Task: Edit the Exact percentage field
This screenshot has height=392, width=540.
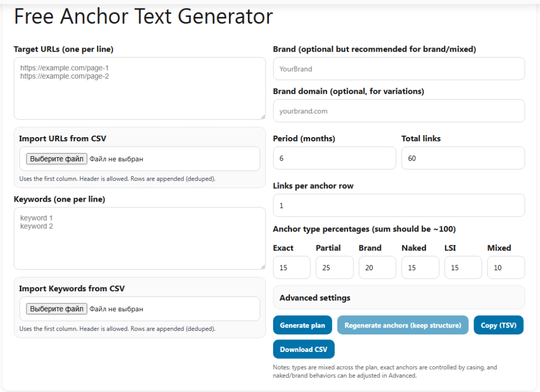Action: tap(292, 267)
